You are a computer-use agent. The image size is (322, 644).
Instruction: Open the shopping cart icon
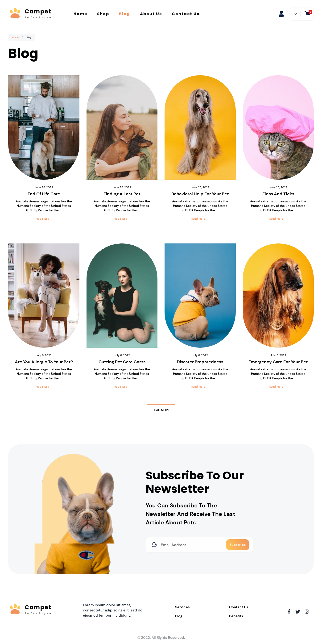point(308,14)
